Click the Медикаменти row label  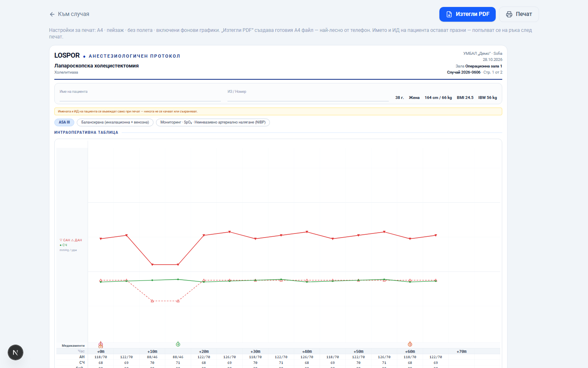pyautogui.click(x=73, y=346)
